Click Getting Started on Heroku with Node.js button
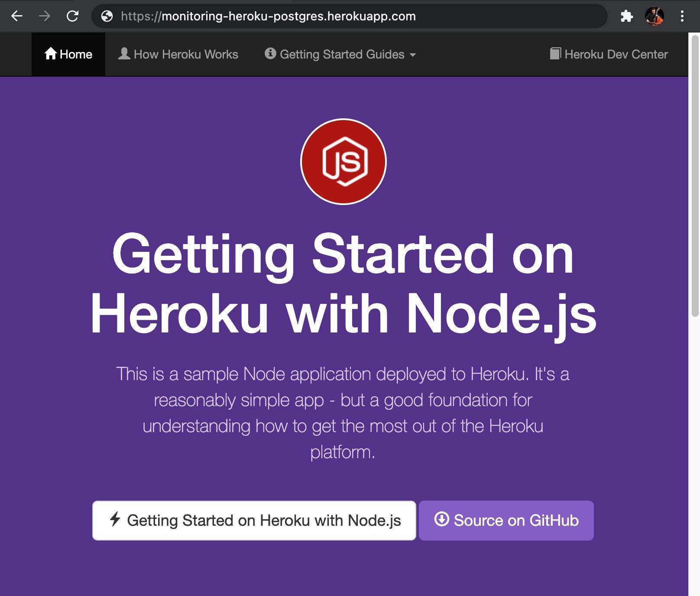Image resolution: width=700 pixels, height=596 pixels. [x=254, y=521]
